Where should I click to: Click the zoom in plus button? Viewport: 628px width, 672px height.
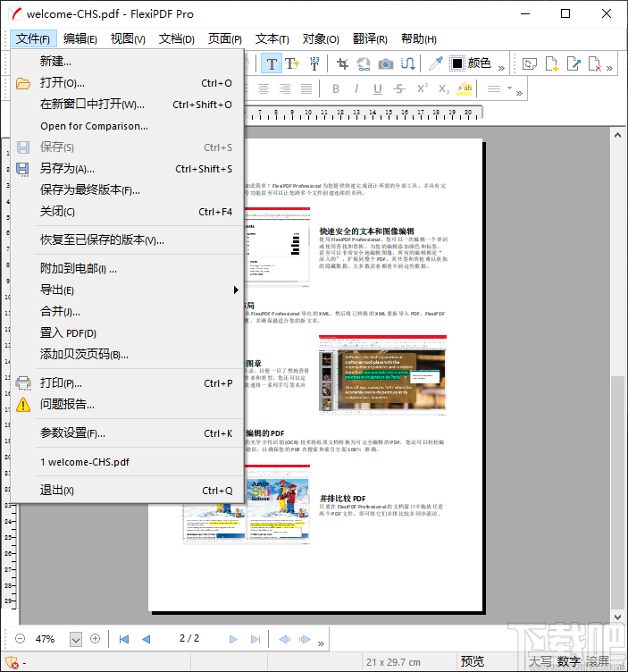pyautogui.click(x=95, y=639)
